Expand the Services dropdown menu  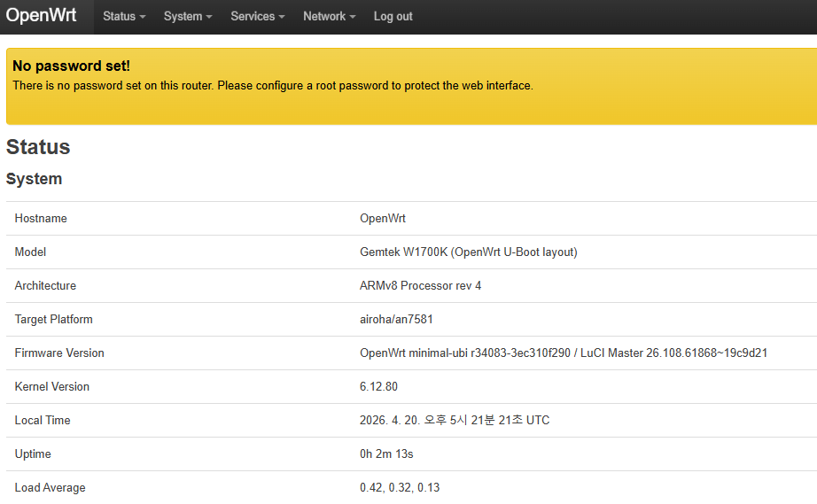coord(257,17)
